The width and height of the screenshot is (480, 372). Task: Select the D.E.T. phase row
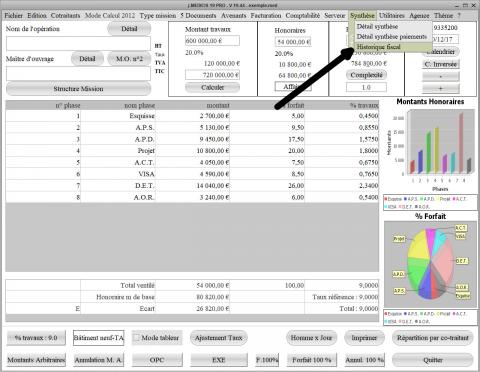tap(192, 185)
